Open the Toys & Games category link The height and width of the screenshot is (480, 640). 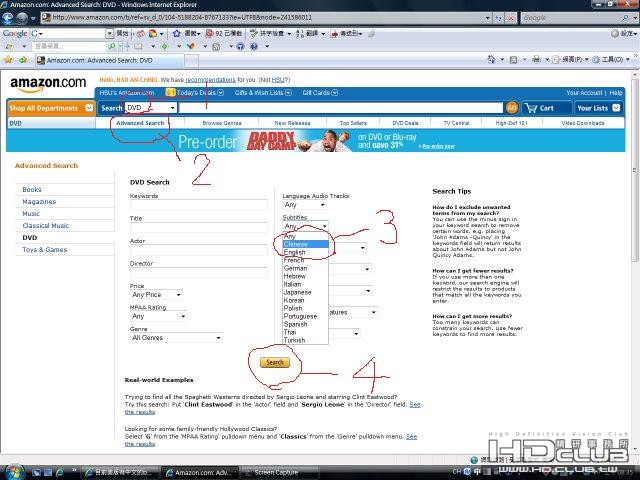(x=44, y=249)
